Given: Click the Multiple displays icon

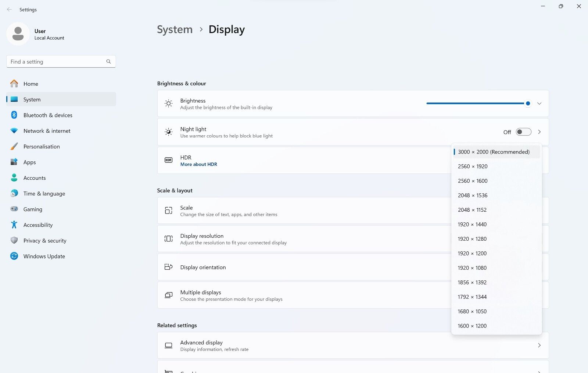Looking at the screenshot, I should [168, 295].
